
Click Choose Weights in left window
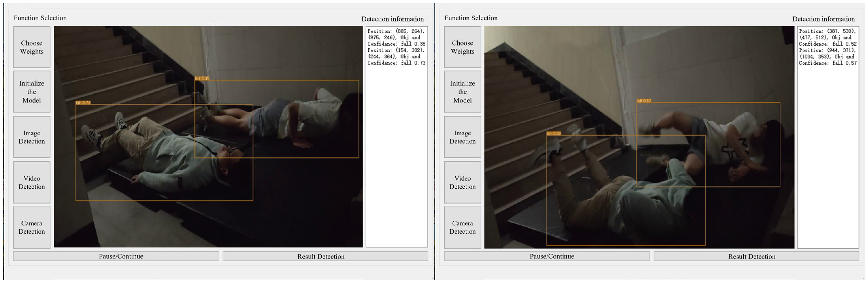click(x=32, y=47)
